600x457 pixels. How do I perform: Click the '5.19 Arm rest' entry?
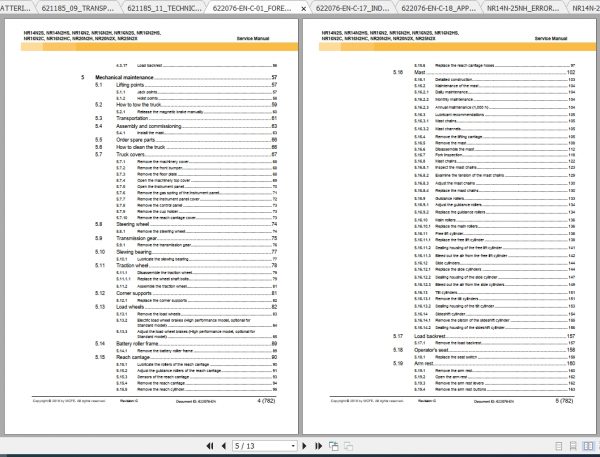484,363
